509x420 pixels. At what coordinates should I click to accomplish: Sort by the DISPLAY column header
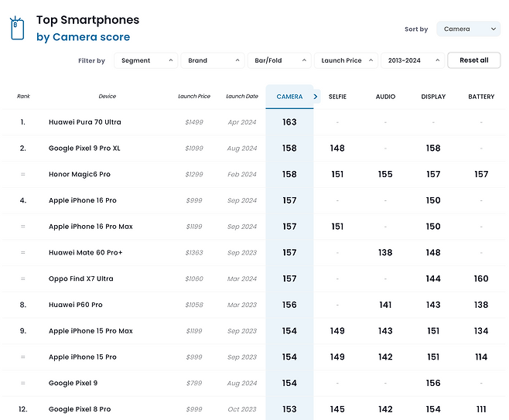[x=433, y=97]
